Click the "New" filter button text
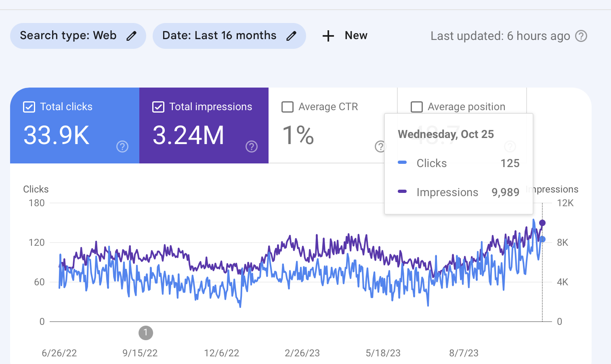Viewport: 611px width, 364px height. (356, 36)
